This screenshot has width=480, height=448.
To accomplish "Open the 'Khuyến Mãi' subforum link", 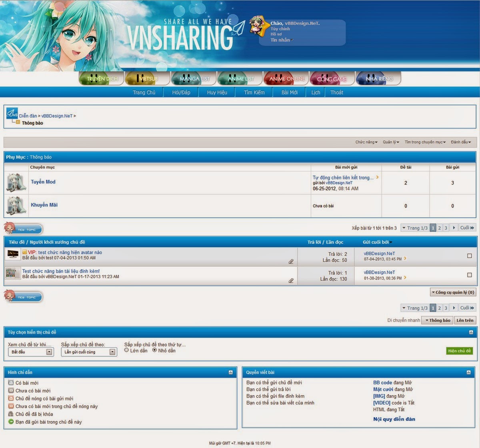I will pos(44,205).
